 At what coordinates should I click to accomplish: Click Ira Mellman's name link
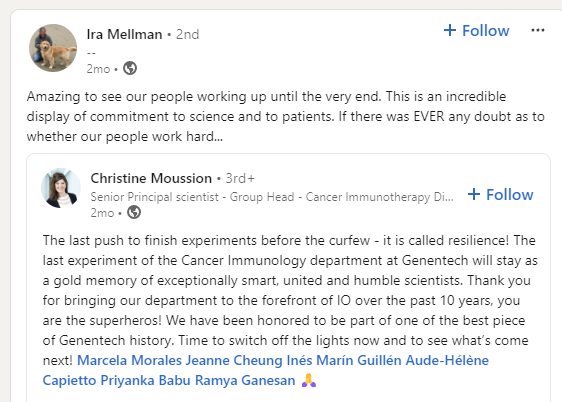click(x=124, y=34)
